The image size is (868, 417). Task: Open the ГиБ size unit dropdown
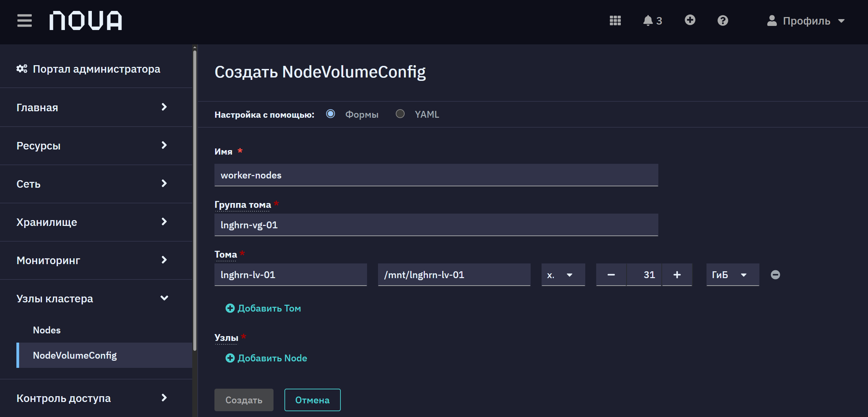[x=732, y=275]
